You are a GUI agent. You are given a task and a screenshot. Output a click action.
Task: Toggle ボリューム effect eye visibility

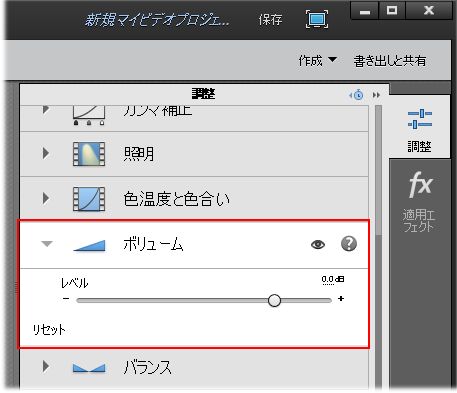[x=318, y=245]
